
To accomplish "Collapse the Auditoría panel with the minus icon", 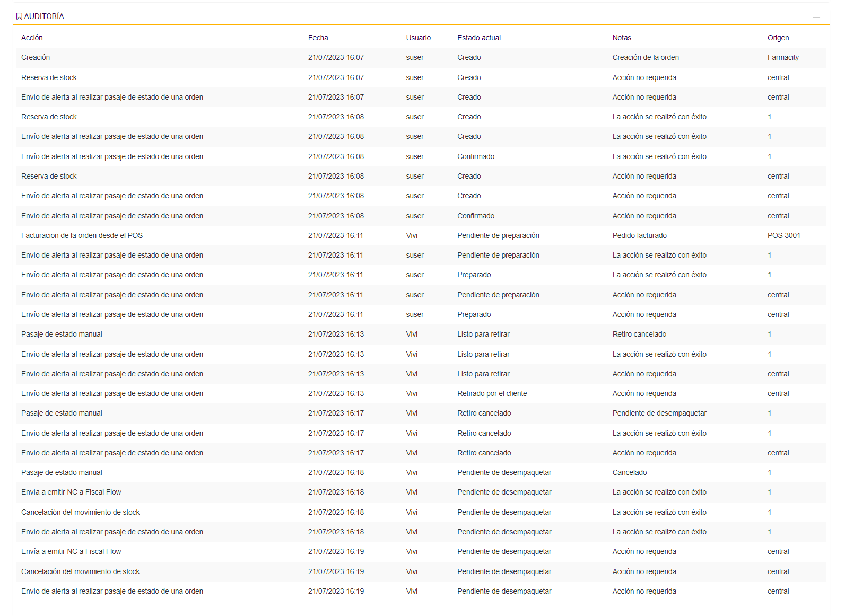I will pyautogui.click(x=816, y=17).
